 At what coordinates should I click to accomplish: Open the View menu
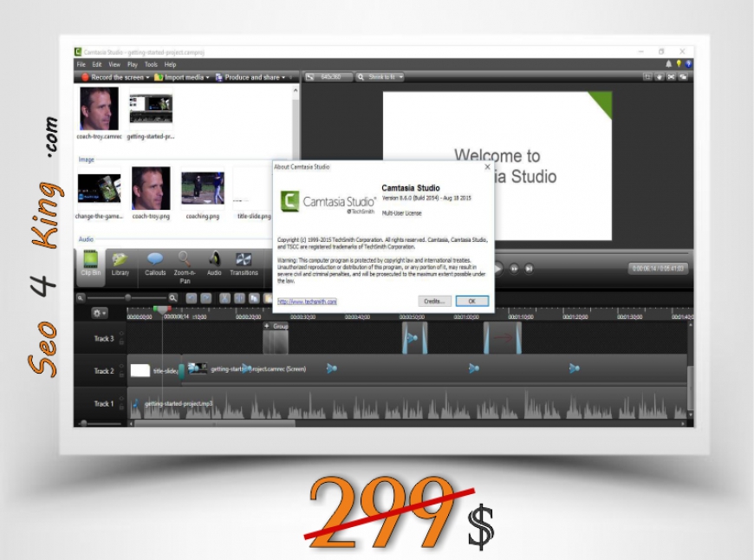(114, 64)
